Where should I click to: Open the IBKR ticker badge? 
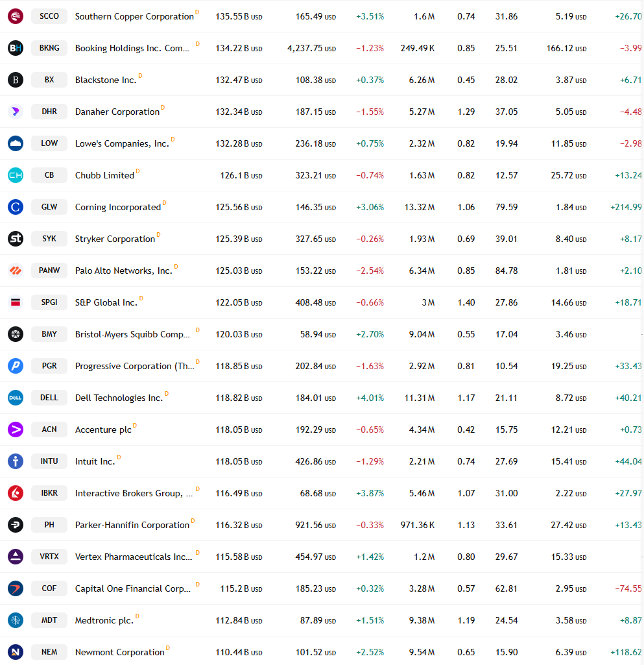49,493
